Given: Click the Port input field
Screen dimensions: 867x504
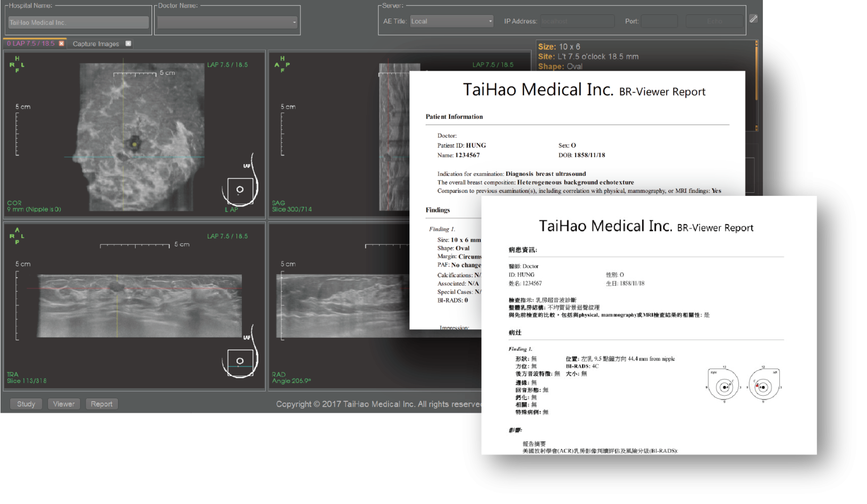Looking at the screenshot, I should (x=659, y=21).
